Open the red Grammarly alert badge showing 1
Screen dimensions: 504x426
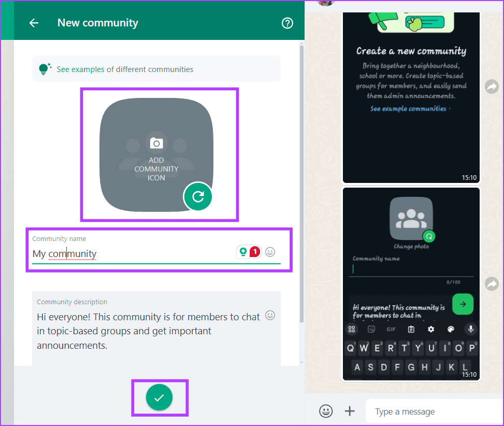(254, 251)
